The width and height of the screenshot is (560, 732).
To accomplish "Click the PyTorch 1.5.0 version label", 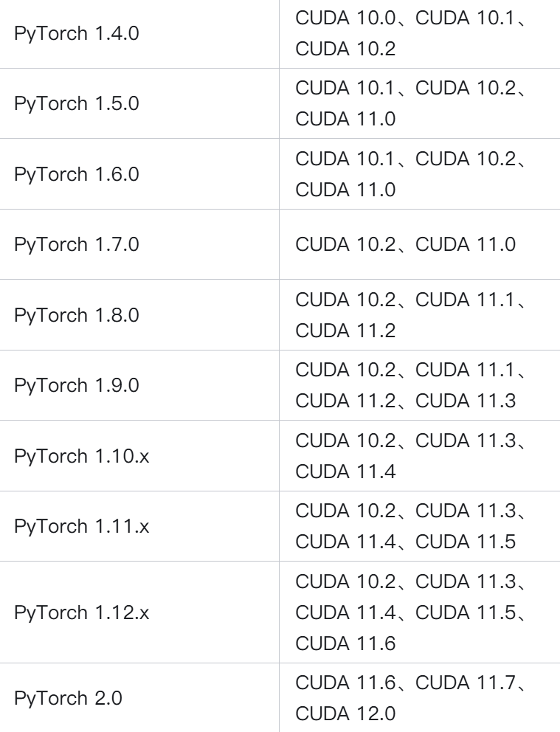I will pos(77,104).
